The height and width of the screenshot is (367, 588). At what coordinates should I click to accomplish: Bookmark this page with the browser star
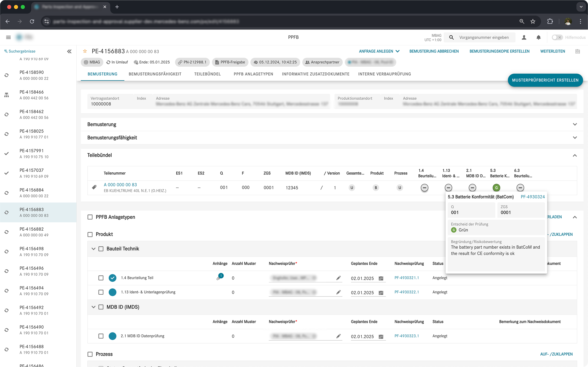click(x=533, y=21)
